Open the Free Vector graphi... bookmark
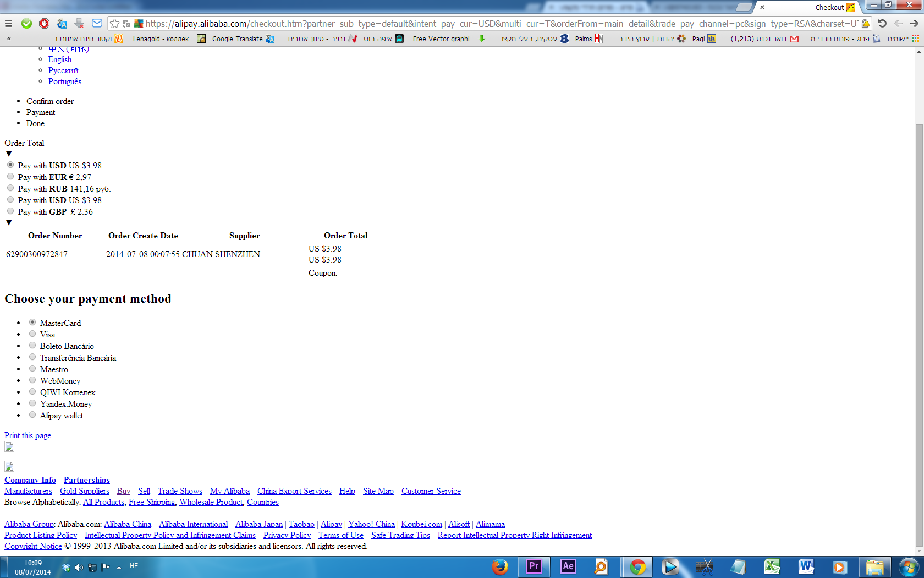924x578 pixels. coord(449,39)
